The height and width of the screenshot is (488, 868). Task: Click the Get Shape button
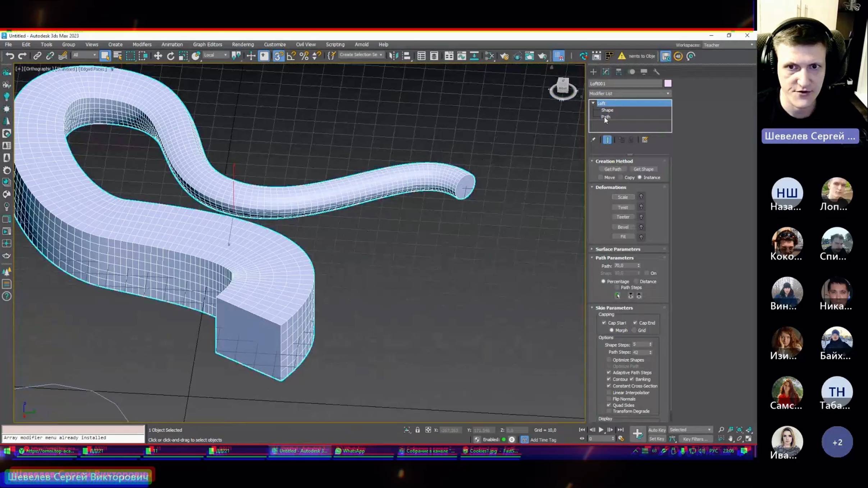pos(643,169)
